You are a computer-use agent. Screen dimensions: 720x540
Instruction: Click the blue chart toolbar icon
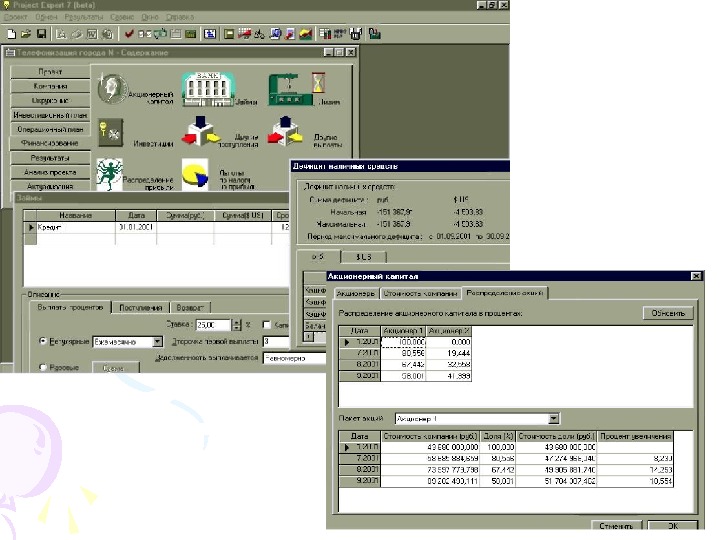point(210,34)
